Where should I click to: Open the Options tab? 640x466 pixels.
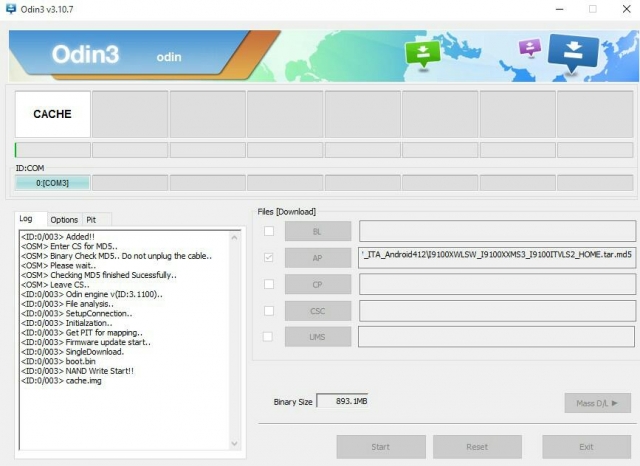(x=64, y=220)
